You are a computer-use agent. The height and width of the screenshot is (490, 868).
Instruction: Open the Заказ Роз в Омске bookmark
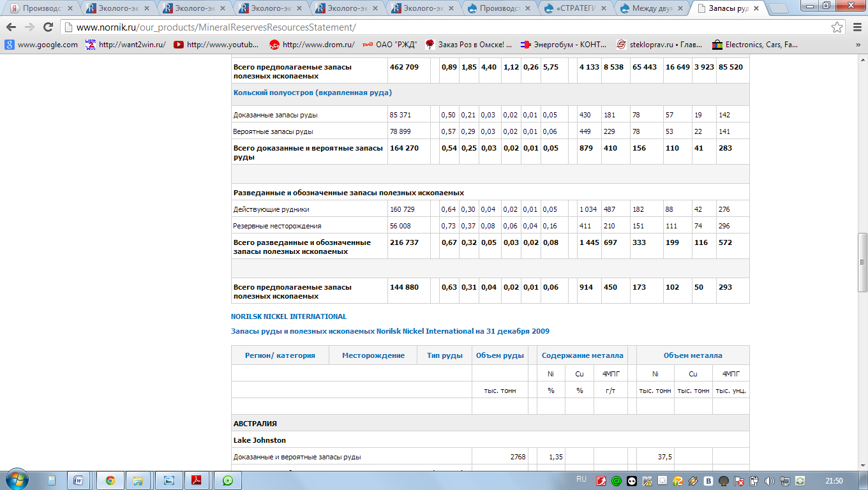(469, 45)
